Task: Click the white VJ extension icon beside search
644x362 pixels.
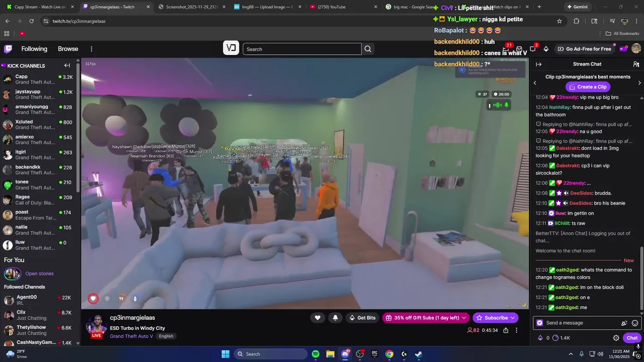Action: (231, 48)
